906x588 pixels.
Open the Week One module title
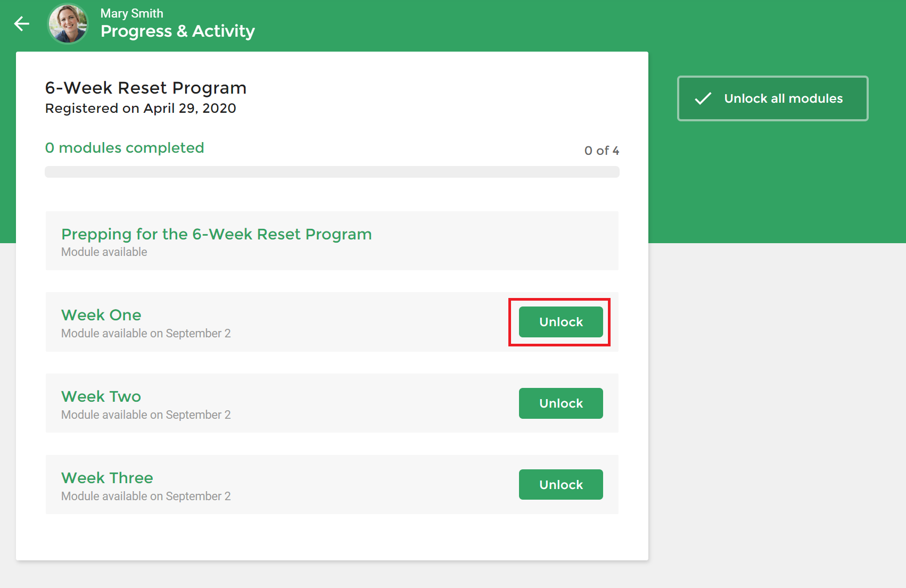[101, 315]
